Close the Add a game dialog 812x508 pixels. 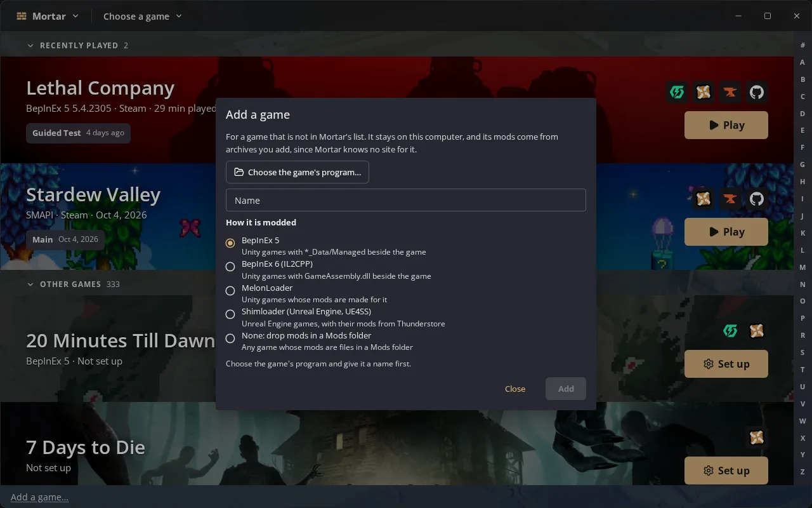pyautogui.click(x=515, y=389)
